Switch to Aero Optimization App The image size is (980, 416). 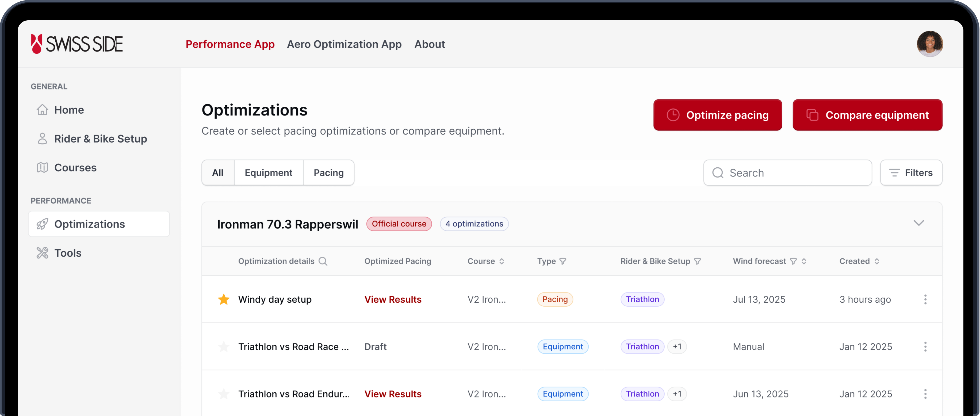[x=344, y=44]
